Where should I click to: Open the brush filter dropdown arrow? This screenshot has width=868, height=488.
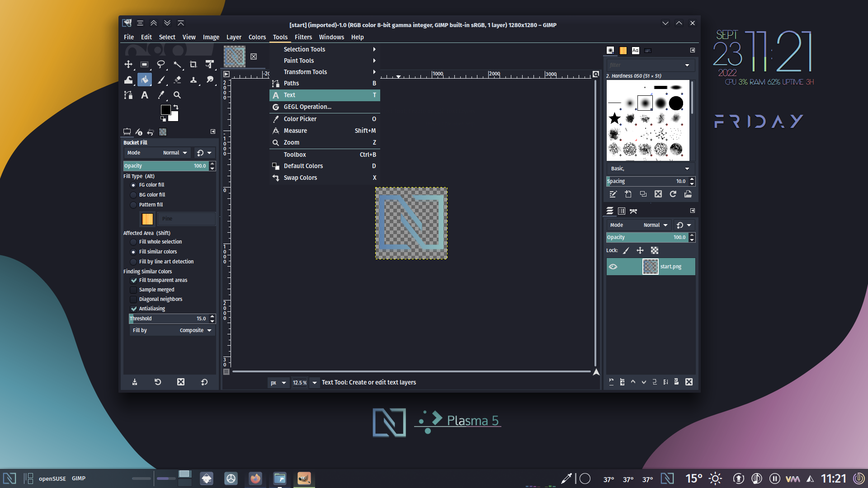(x=687, y=65)
